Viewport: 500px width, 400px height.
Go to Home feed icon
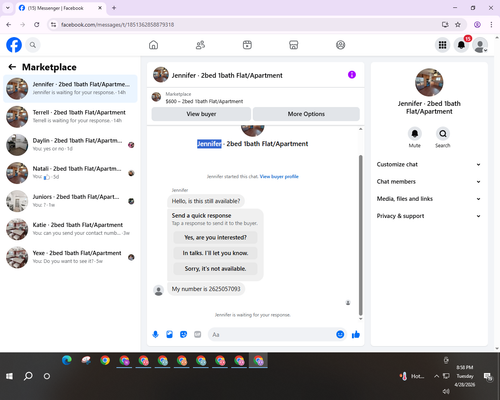(x=153, y=45)
